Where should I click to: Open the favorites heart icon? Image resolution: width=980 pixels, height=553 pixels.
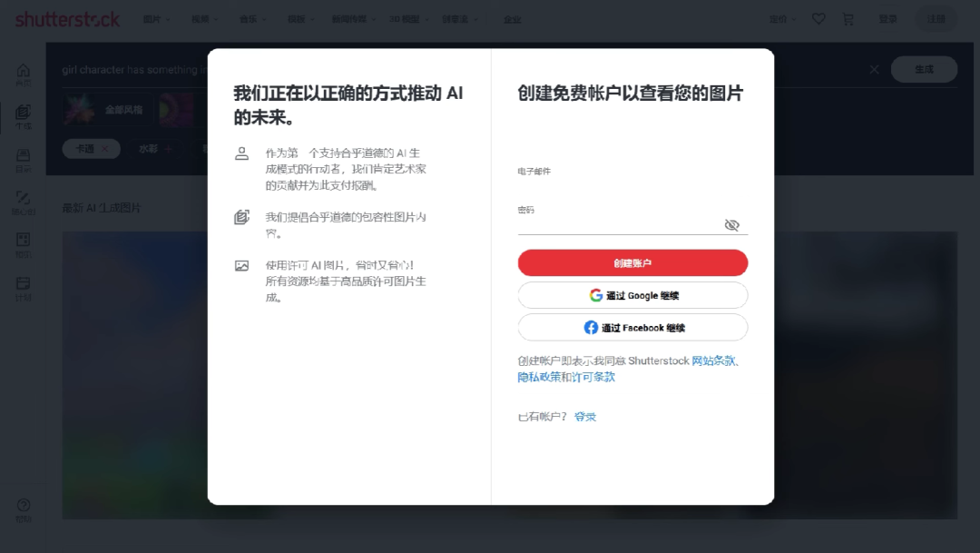(818, 18)
